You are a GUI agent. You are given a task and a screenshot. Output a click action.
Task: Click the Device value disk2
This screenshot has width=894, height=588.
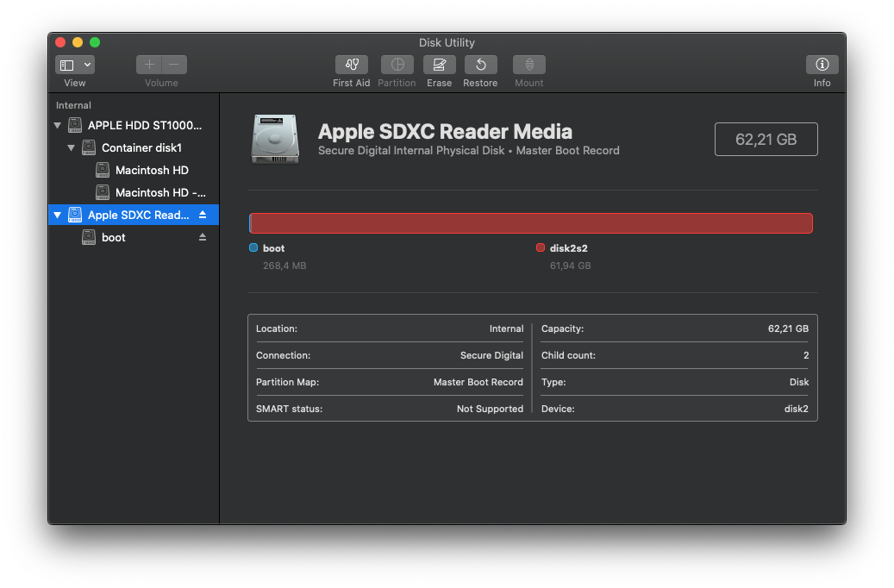(x=796, y=409)
